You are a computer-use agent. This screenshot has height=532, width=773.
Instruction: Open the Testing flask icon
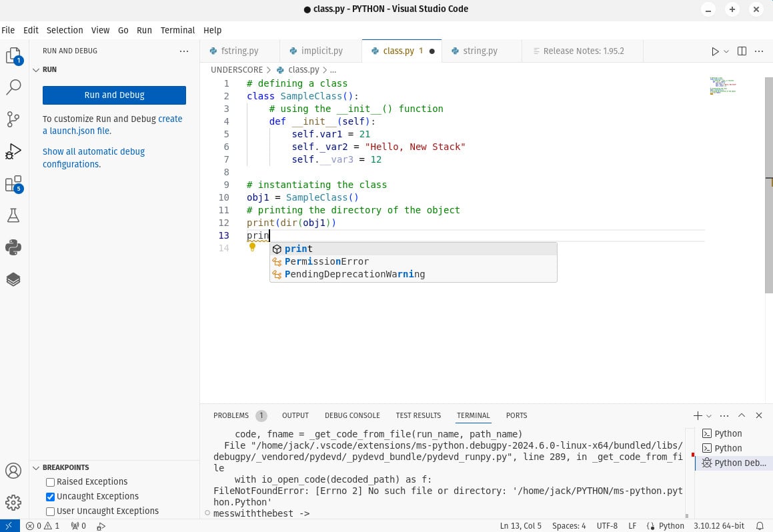pyautogui.click(x=14, y=215)
